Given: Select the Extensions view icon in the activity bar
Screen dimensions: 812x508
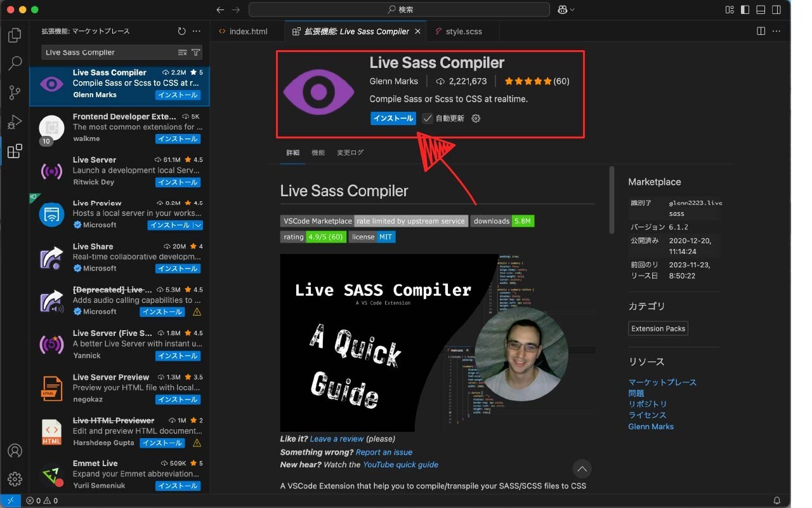Looking at the screenshot, I should pyautogui.click(x=15, y=151).
